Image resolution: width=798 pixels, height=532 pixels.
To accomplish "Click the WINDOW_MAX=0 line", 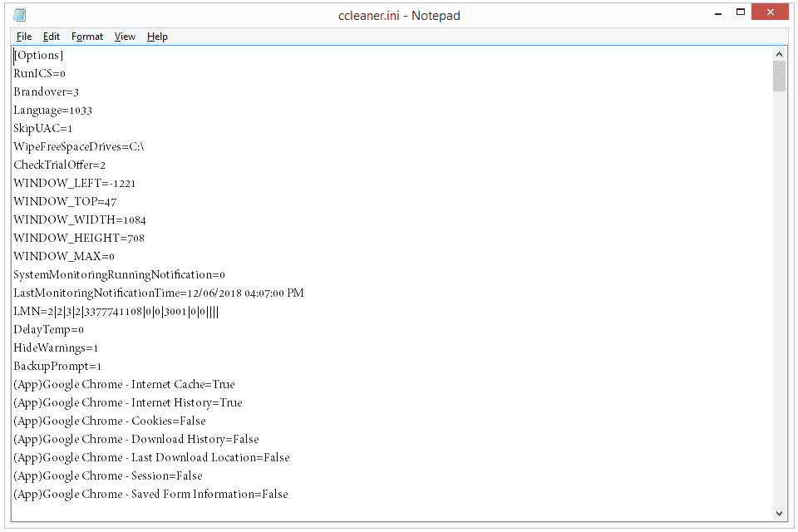I will [64, 256].
